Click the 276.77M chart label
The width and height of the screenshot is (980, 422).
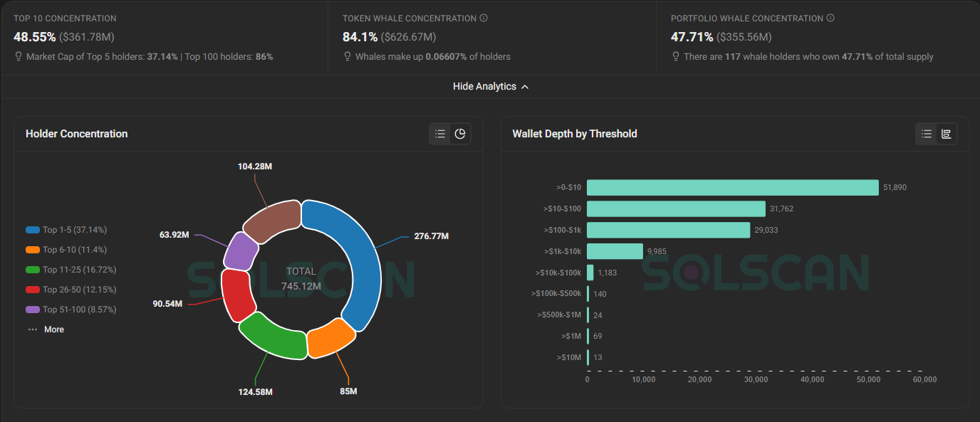(x=431, y=236)
